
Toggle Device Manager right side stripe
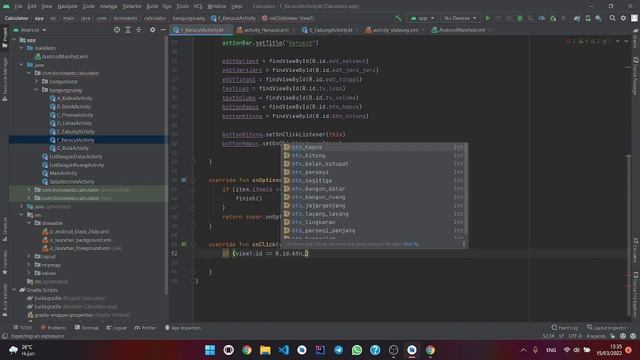636,76
